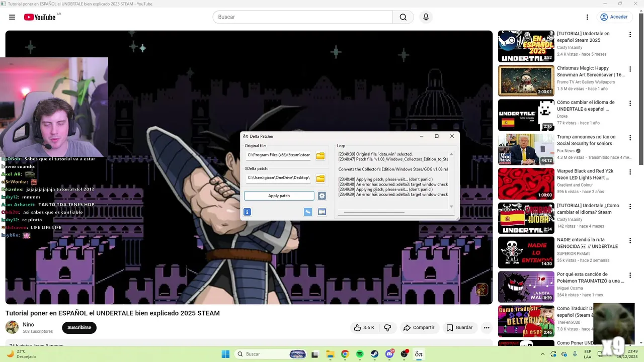Open the YouTube hamburger guide menu
The height and width of the screenshot is (362, 644).
[12, 17]
